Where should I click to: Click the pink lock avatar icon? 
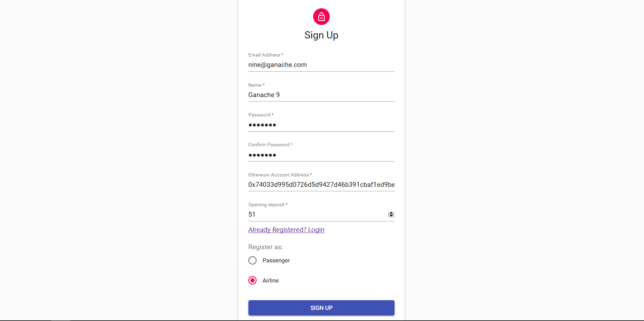321,17
